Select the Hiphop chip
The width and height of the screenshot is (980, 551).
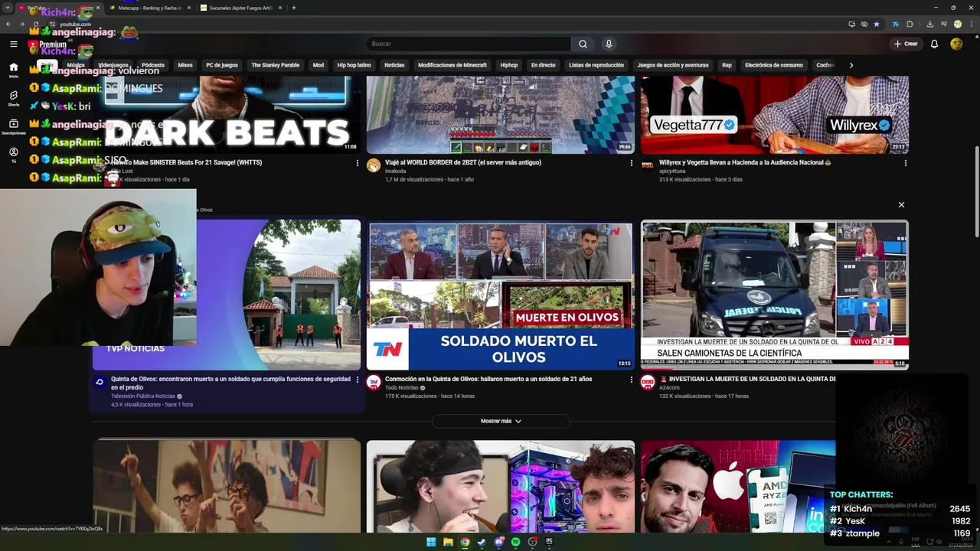(x=509, y=65)
